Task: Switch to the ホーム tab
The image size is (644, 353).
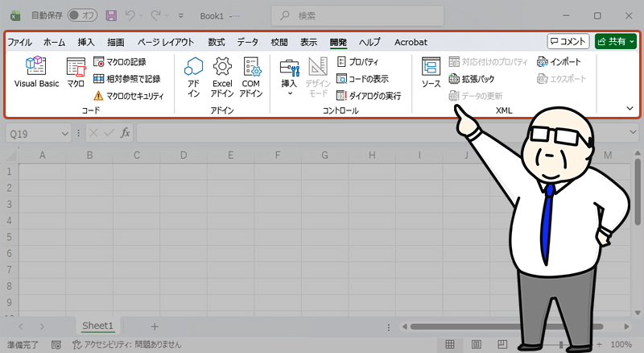Action: [54, 42]
